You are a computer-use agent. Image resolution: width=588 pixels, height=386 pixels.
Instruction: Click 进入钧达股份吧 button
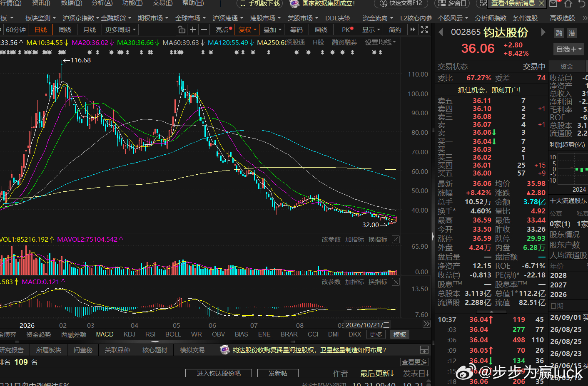point(219,374)
